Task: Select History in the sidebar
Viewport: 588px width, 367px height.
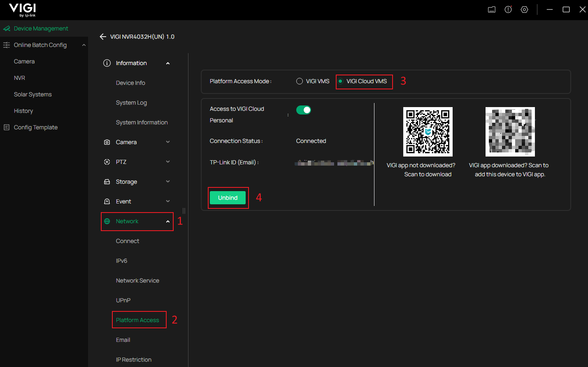Action: click(23, 111)
